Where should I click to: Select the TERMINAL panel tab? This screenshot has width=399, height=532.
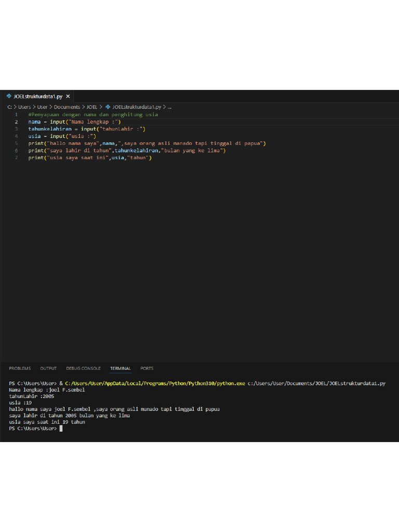(x=121, y=368)
